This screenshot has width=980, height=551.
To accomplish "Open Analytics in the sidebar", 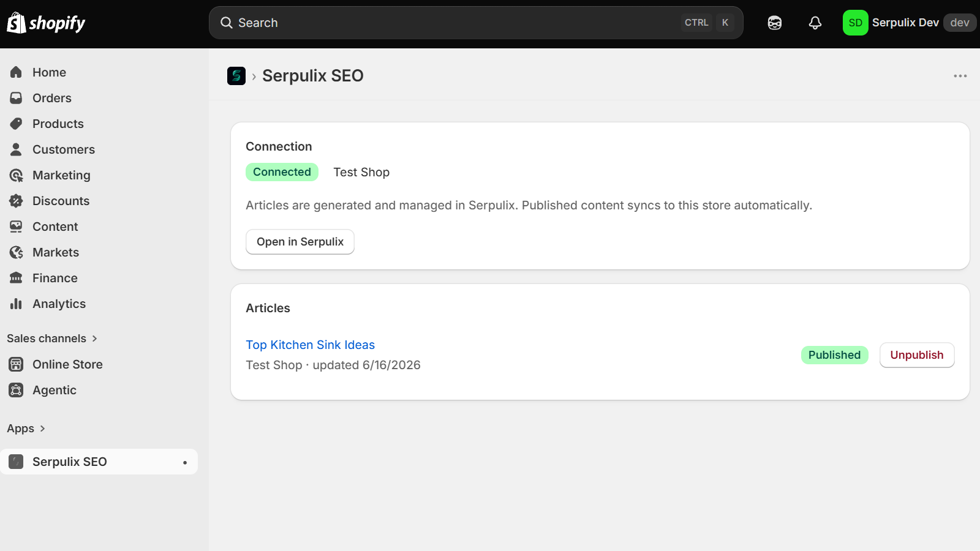I will tap(99, 304).
